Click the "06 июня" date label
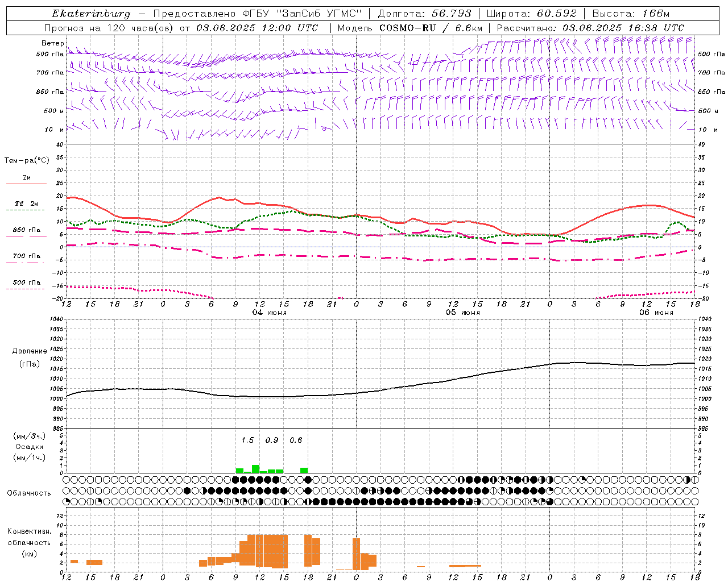 656,313
